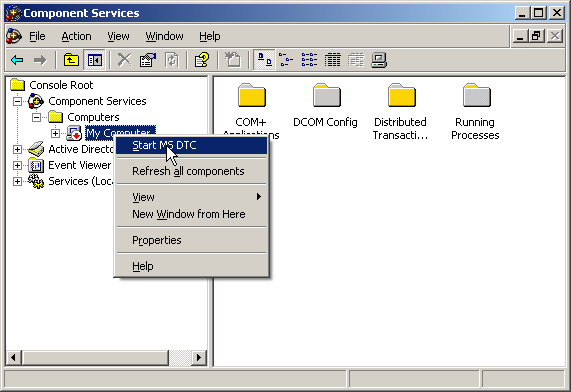Click the tree pane scroll left arrow
The width and height of the screenshot is (571, 392).
[x=13, y=357]
